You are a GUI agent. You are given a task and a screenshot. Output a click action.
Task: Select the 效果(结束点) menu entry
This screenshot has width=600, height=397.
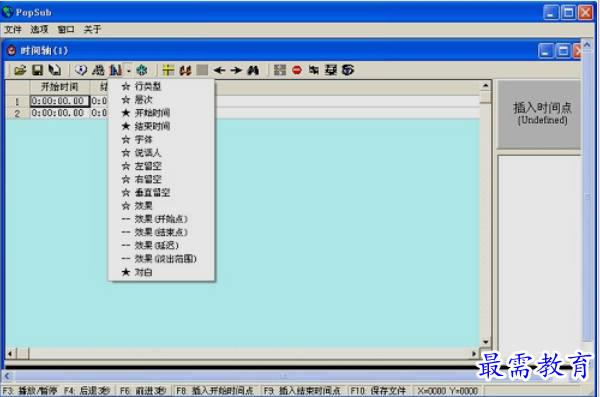(161, 232)
